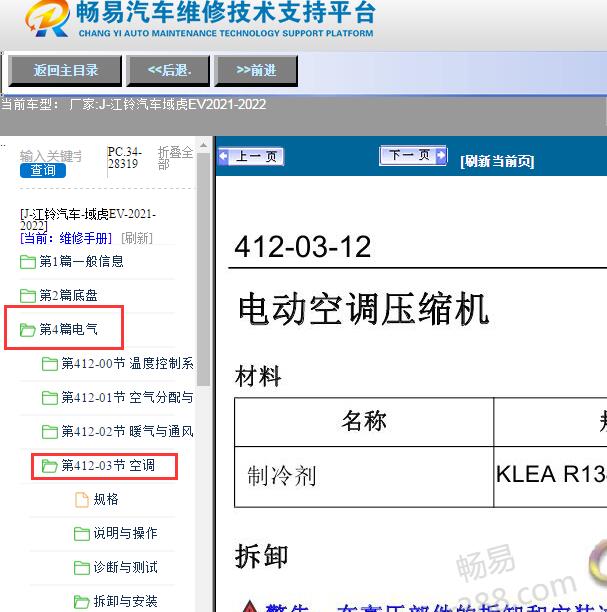Click the 查询 search button
This screenshot has width=607, height=612.
[43, 171]
